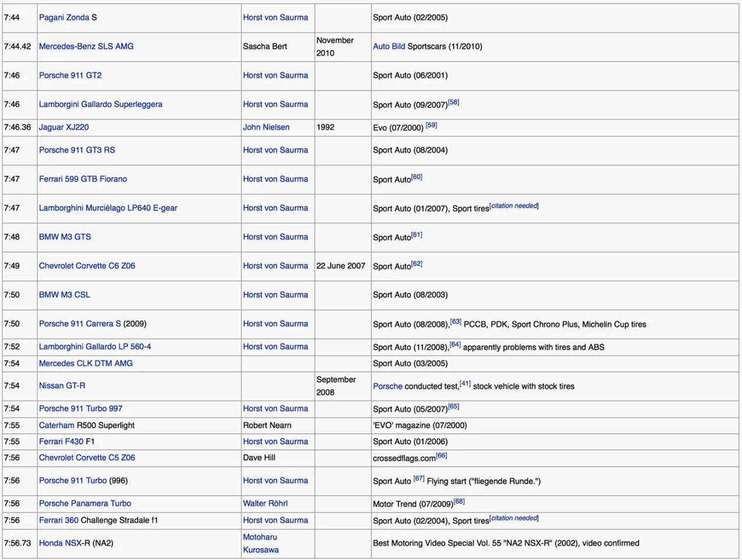Click Horst von Saurma in BMW M3 CSL row
Viewport: 742px width, 560px height.
(x=275, y=295)
